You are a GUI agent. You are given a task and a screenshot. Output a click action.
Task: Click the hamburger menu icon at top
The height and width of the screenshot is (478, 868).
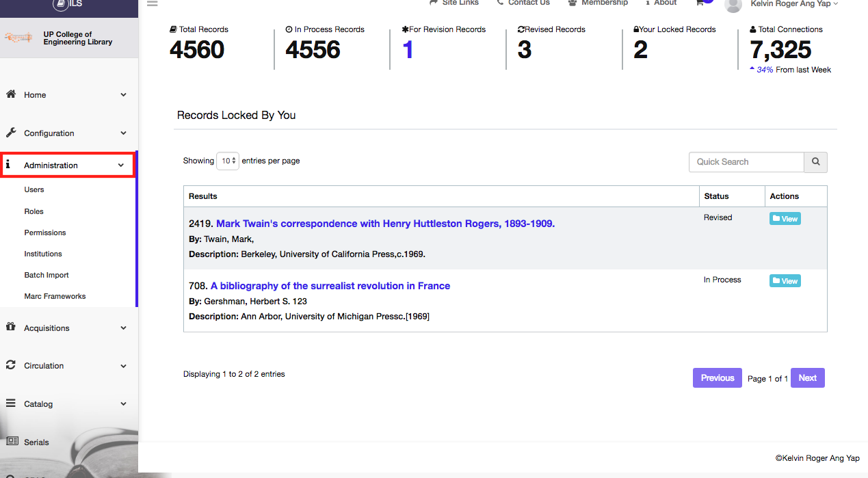coord(152,3)
